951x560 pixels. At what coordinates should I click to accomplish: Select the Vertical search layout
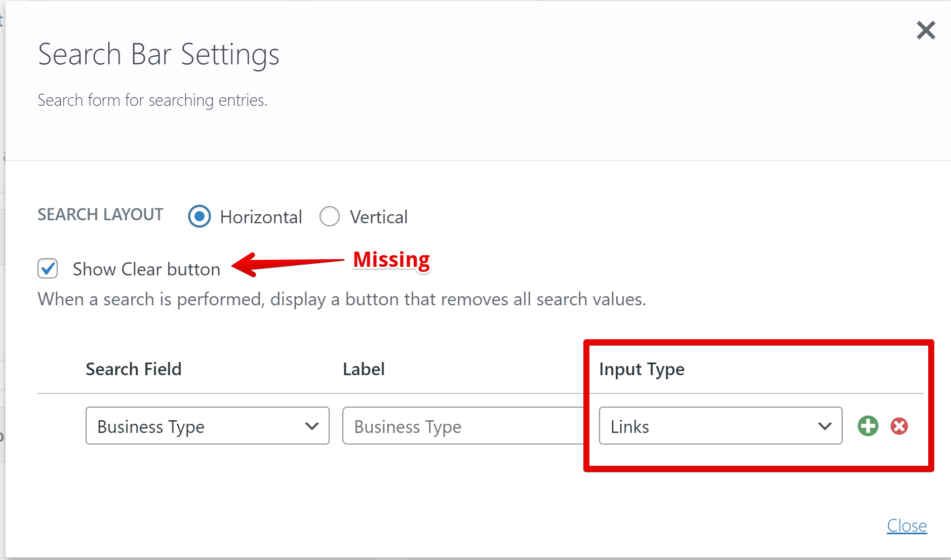click(x=330, y=216)
